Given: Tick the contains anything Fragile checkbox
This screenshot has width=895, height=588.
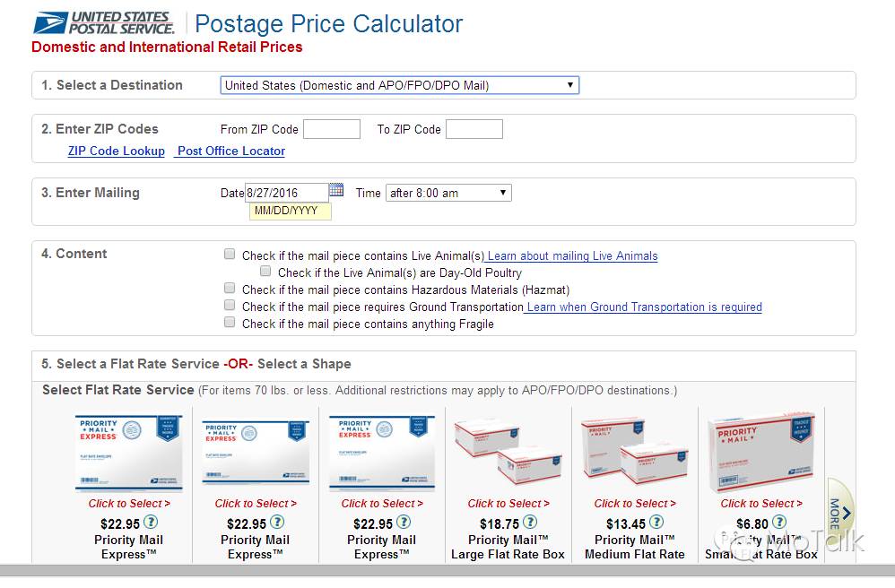Looking at the screenshot, I should (x=230, y=323).
